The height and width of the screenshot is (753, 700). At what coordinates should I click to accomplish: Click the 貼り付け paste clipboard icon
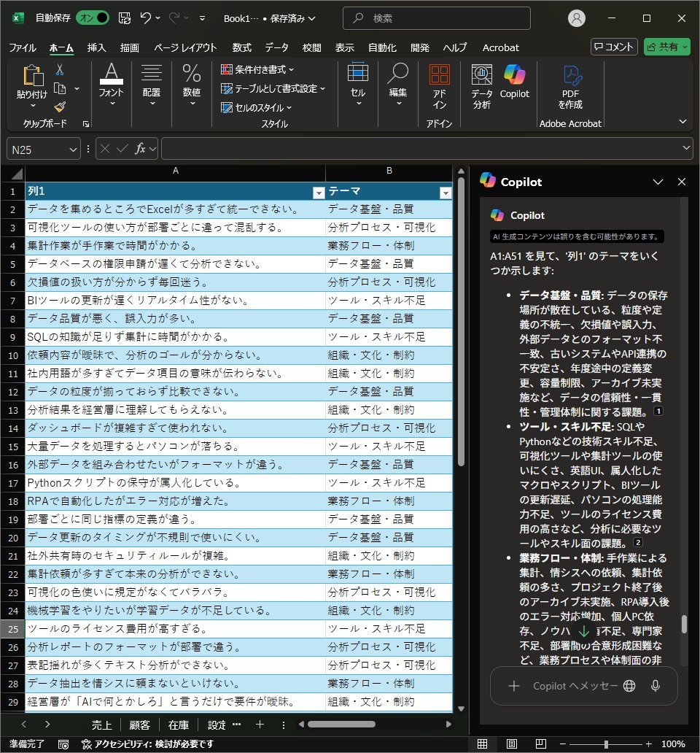coord(33,75)
